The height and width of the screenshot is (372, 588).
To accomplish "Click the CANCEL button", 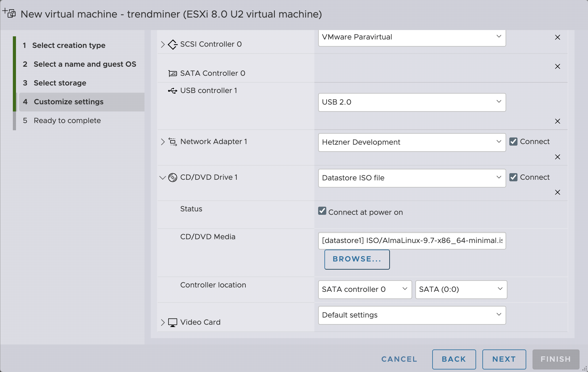I will 399,359.
